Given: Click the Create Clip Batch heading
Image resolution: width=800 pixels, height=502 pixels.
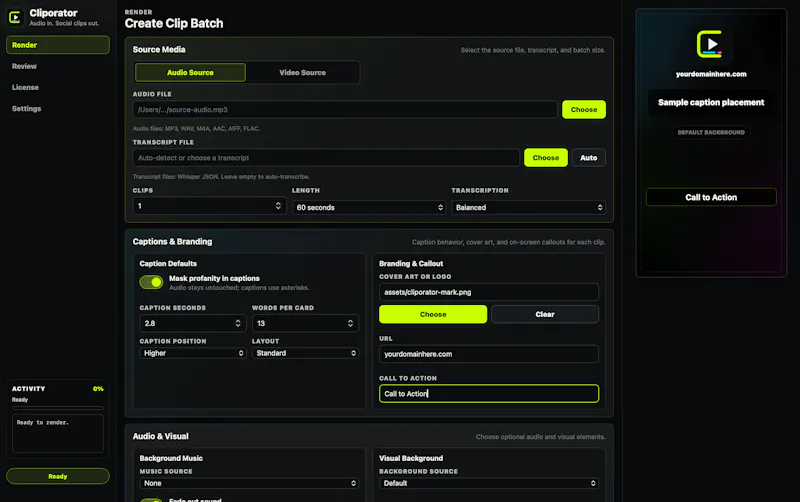Looking at the screenshot, I should (173, 23).
